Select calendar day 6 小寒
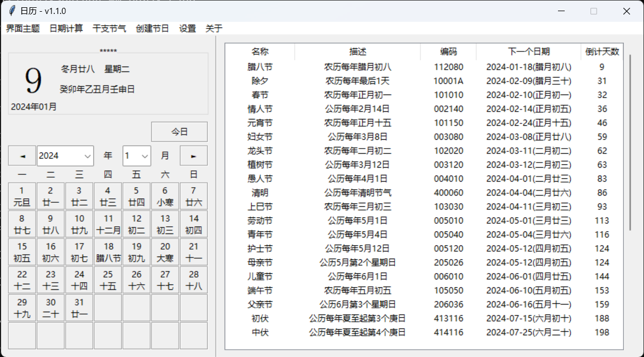This screenshot has height=357, width=644. tap(165, 196)
